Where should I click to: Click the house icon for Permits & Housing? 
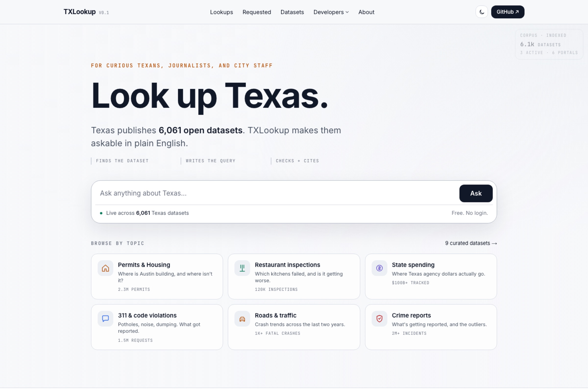click(105, 268)
